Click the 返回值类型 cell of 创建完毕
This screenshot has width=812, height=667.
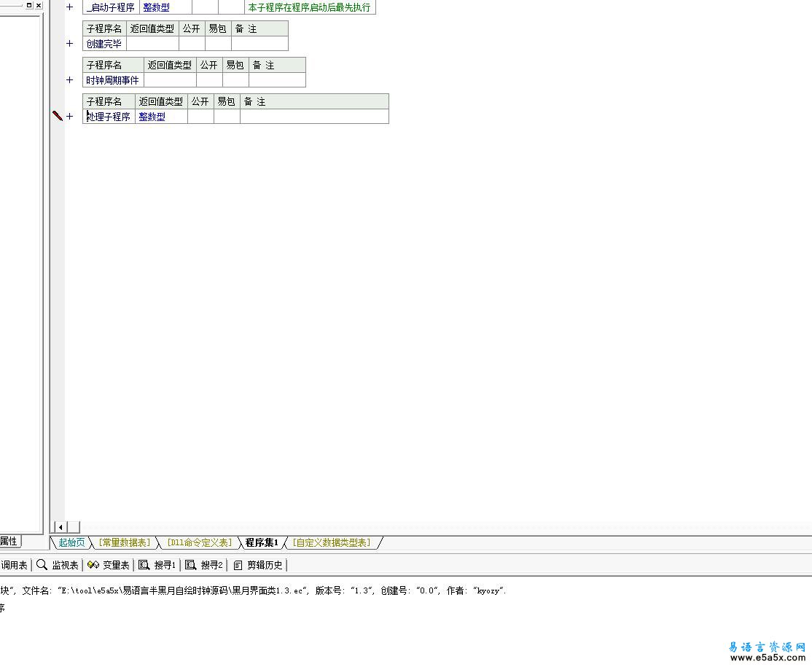coord(152,44)
